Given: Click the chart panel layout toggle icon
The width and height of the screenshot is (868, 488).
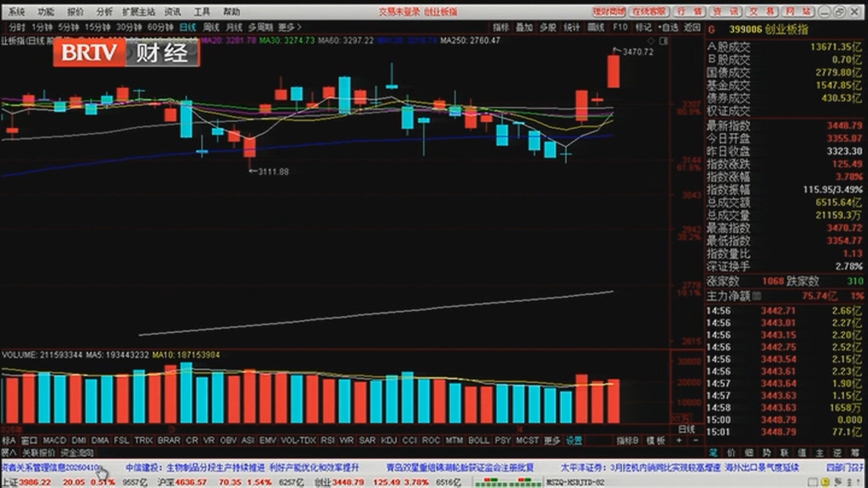Looking at the screenshot, I should point(663,41).
